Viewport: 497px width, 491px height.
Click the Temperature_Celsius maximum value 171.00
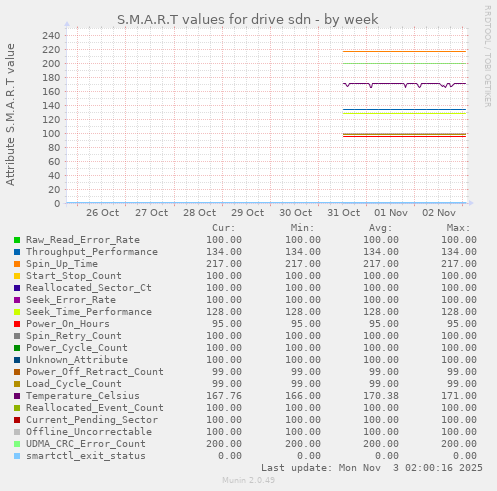(x=459, y=396)
